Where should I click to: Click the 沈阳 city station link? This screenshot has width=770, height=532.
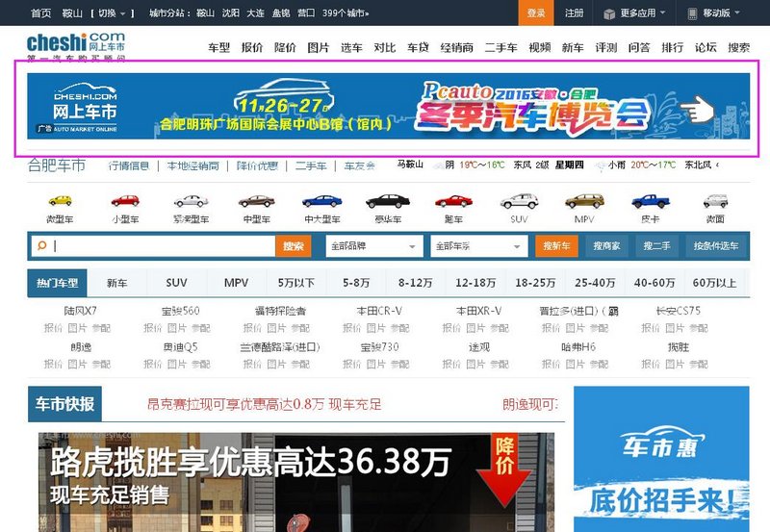230,13
